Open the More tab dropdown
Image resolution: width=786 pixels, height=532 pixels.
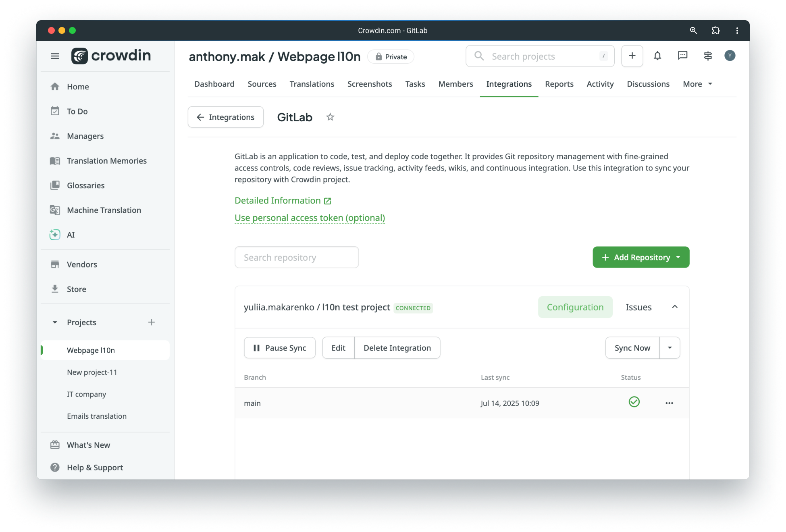[698, 84]
